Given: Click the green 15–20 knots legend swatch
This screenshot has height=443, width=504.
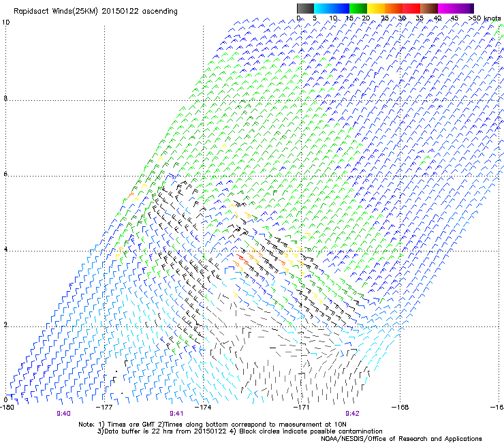Looking at the screenshot, I should (358, 8).
